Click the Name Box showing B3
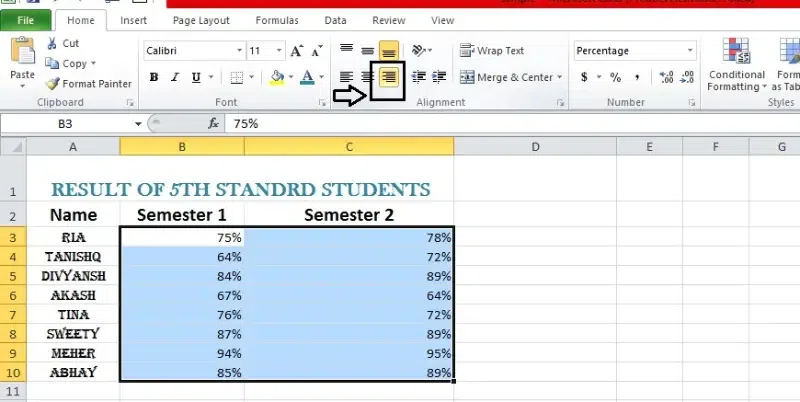Image resolution: width=800 pixels, height=402 pixels. point(65,123)
